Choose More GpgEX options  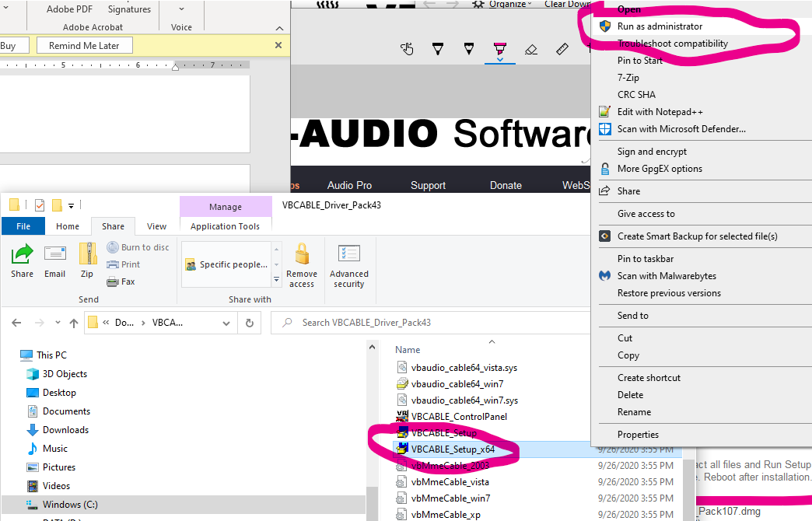pos(702,169)
